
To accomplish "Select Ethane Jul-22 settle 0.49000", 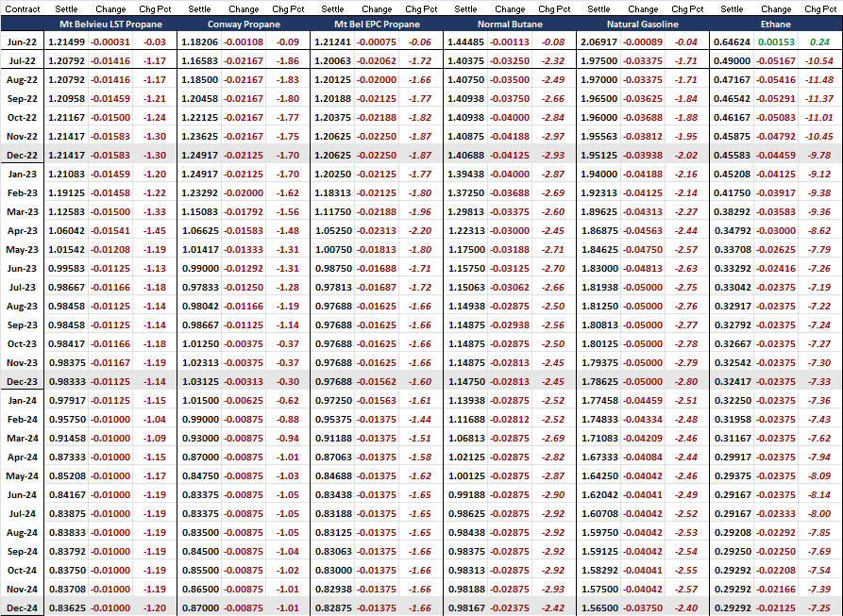I will tap(732, 60).
